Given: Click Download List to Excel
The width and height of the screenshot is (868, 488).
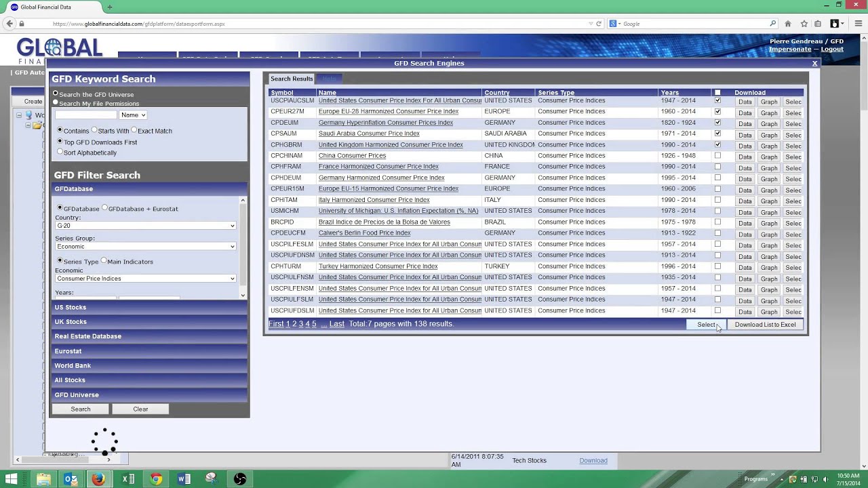Looking at the screenshot, I should (765, 325).
